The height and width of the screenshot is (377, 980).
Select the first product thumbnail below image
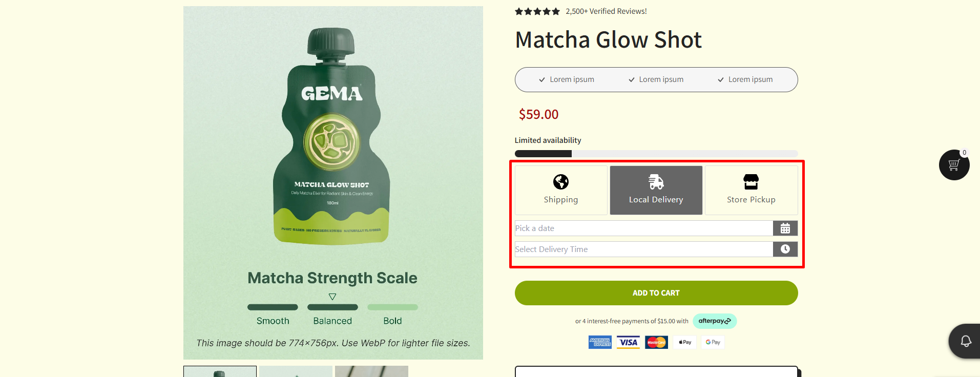[x=220, y=371]
